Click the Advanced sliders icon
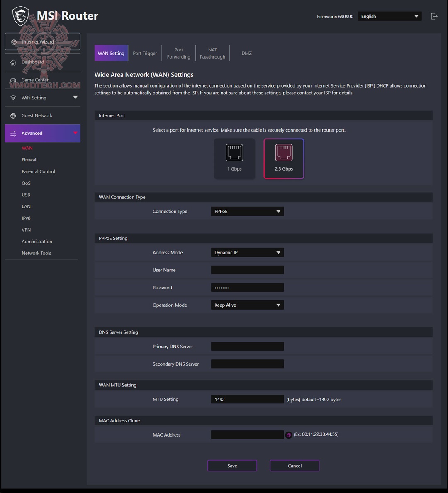 [x=13, y=134]
